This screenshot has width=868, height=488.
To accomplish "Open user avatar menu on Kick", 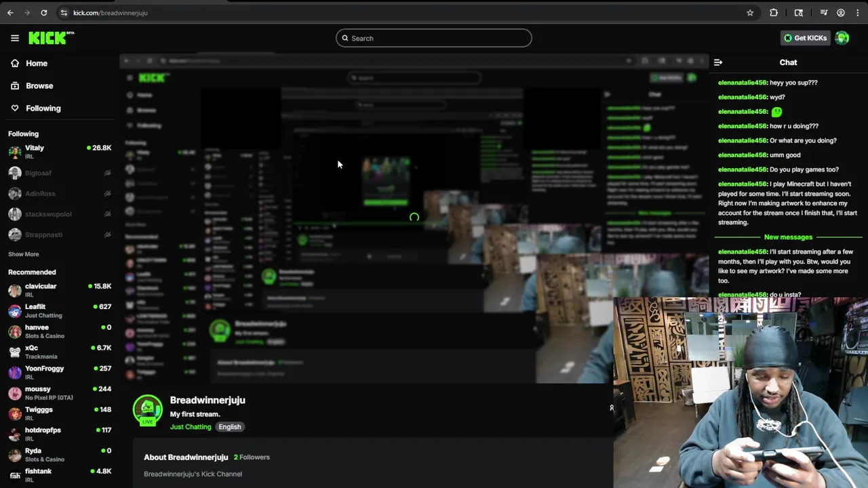I will point(842,38).
